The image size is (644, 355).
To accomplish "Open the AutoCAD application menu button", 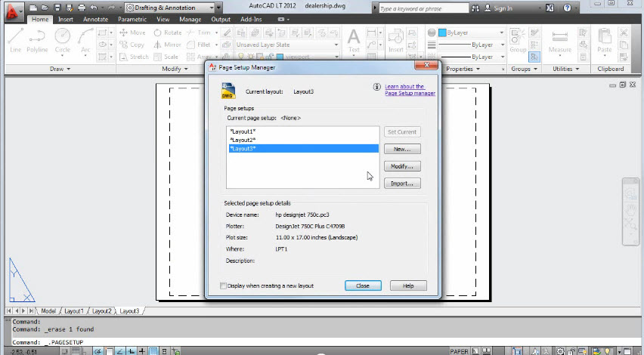I will (13, 11).
